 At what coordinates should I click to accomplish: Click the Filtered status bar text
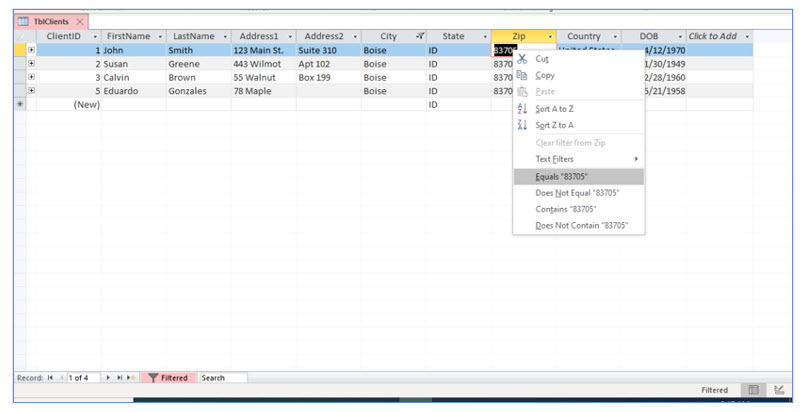[x=714, y=390]
